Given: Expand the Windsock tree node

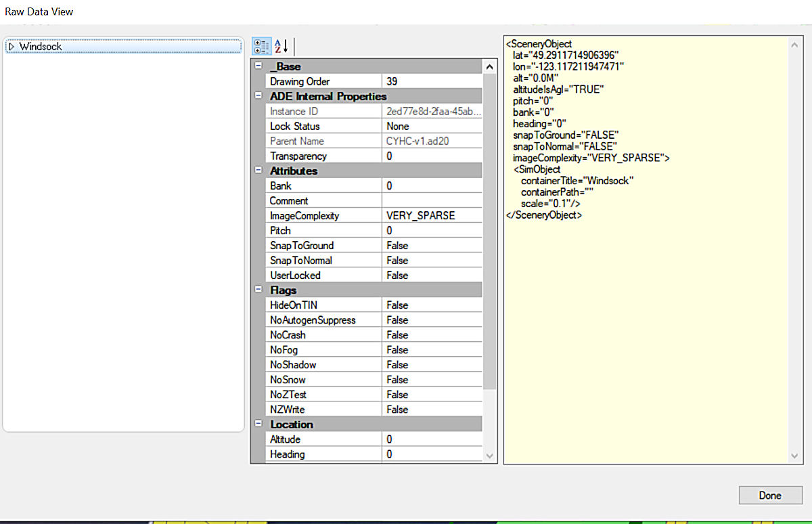Looking at the screenshot, I should pos(12,46).
